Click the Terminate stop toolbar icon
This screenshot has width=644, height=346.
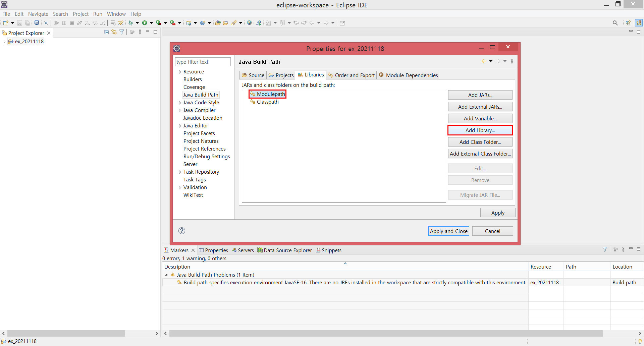[x=72, y=23]
